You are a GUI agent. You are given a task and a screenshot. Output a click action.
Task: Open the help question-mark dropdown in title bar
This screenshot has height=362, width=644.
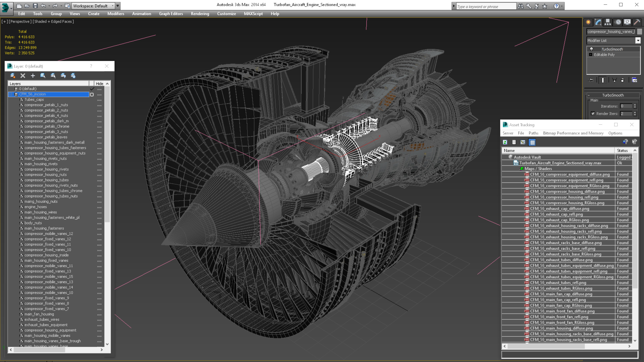(x=562, y=6)
